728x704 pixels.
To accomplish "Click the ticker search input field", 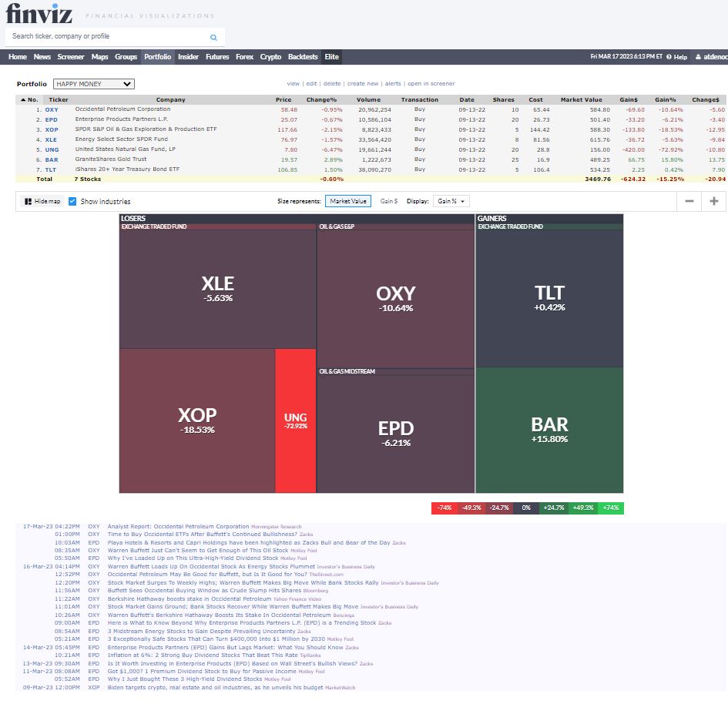I will pyautogui.click(x=108, y=36).
